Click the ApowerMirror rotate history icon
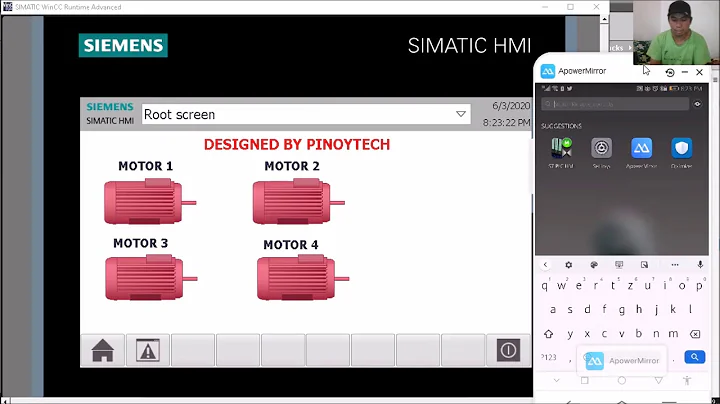 [670, 72]
